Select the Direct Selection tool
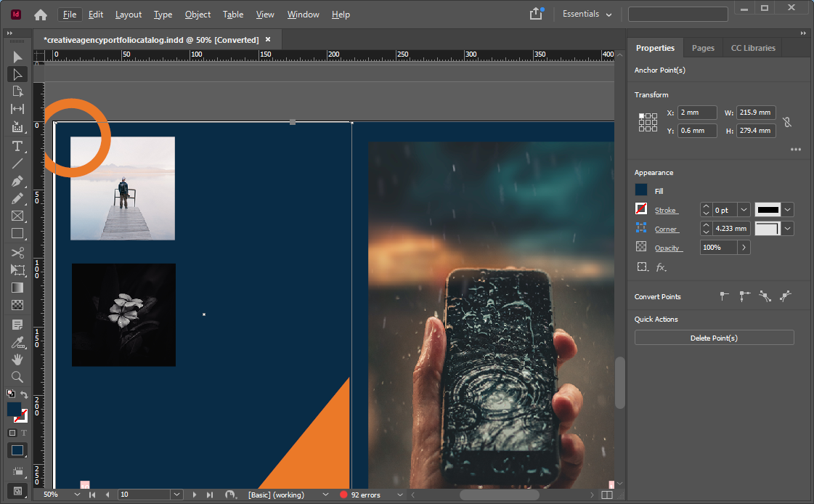This screenshot has height=504, width=814. click(x=17, y=74)
